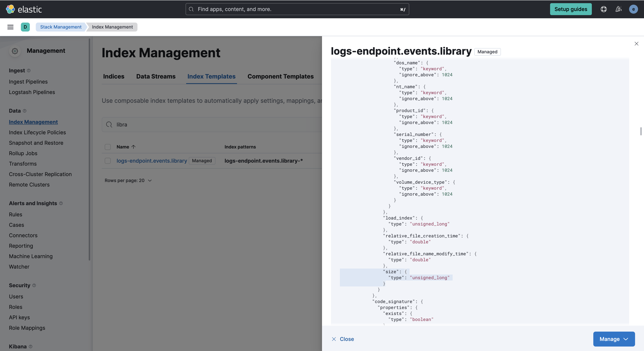The height and width of the screenshot is (351, 644).
Task: Click the Setup guides button
Action: [x=571, y=9]
